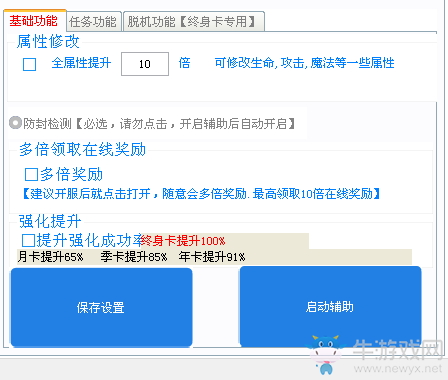Click the multiplier input field showing 10
Viewport: 448px width, 380px height.
pyautogui.click(x=145, y=64)
